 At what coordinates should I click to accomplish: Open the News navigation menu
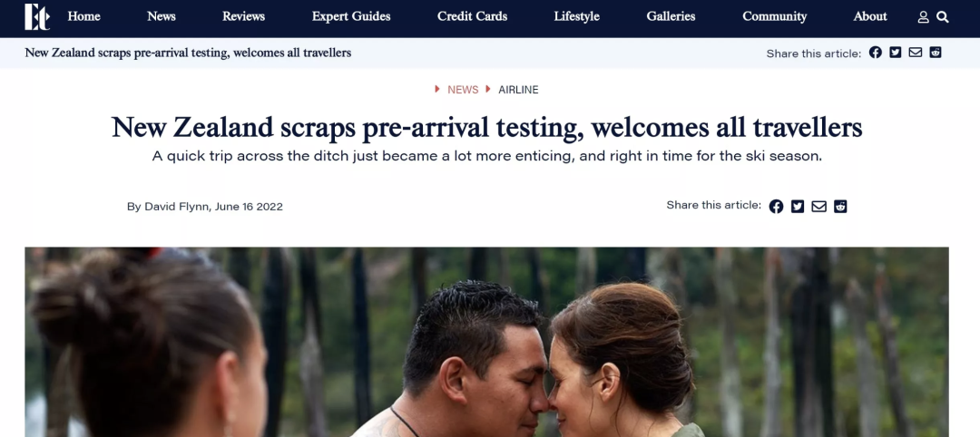(162, 17)
